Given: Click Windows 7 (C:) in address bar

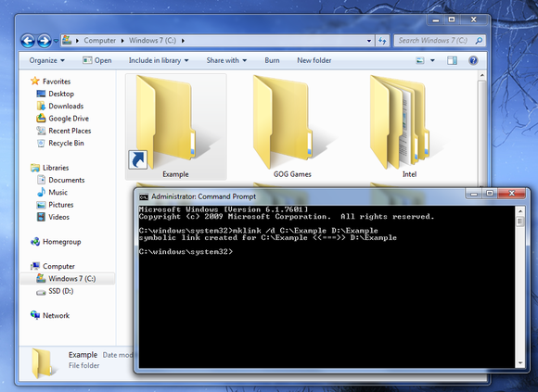Looking at the screenshot, I should (x=152, y=41).
